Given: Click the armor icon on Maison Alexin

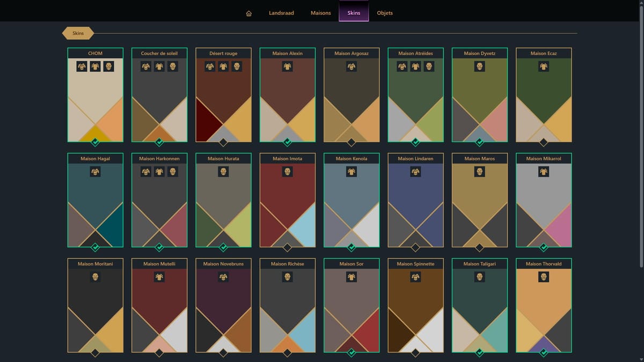Looking at the screenshot, I should pyautogui.click(x=288, y=67).
